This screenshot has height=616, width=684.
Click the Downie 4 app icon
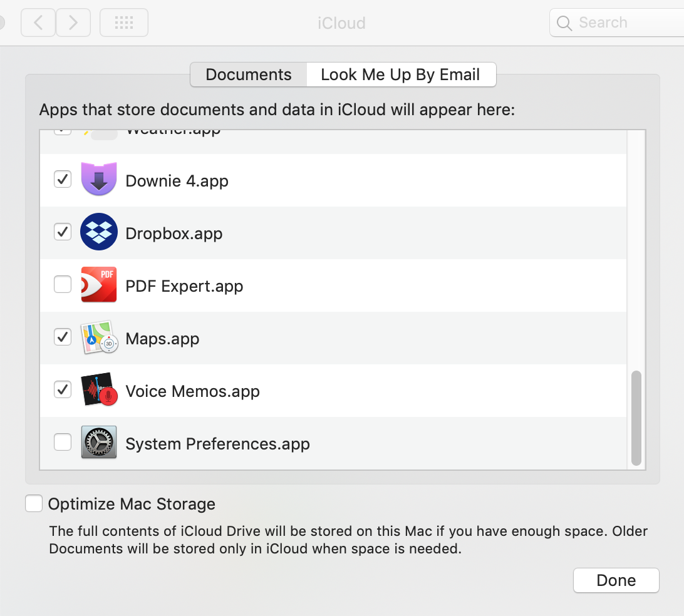[99, 180]
